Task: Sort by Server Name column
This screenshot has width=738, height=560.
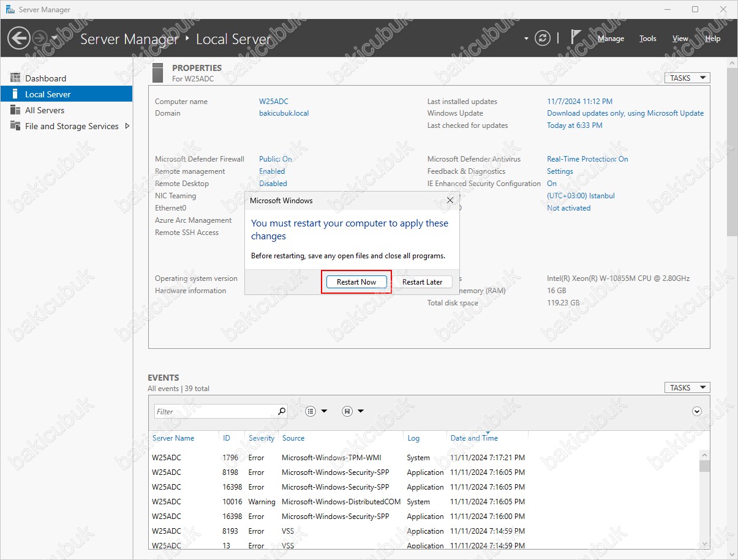Action: pos(173,438)
